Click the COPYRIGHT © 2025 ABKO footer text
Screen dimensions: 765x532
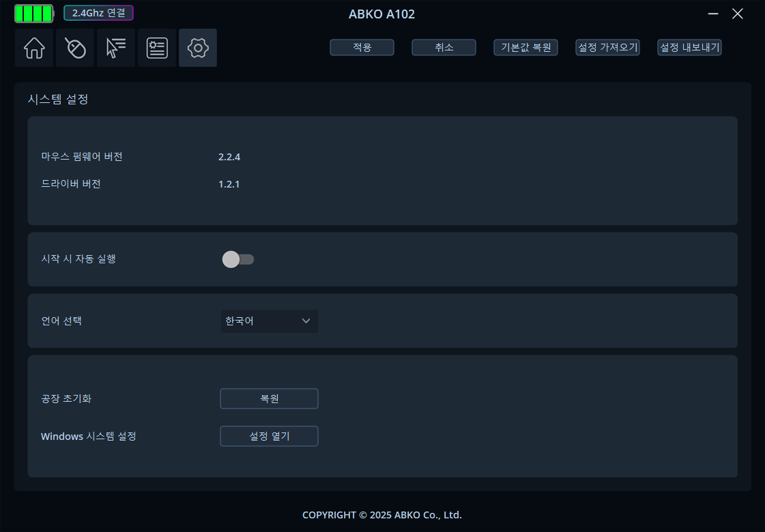(x=382, y=515)
